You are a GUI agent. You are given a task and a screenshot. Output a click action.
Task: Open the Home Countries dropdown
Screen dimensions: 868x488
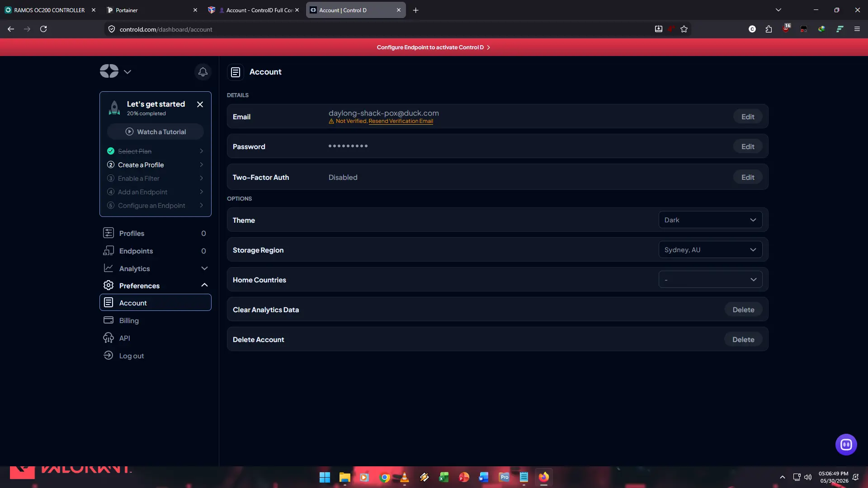pyautogui.click(x=710, y=280)
